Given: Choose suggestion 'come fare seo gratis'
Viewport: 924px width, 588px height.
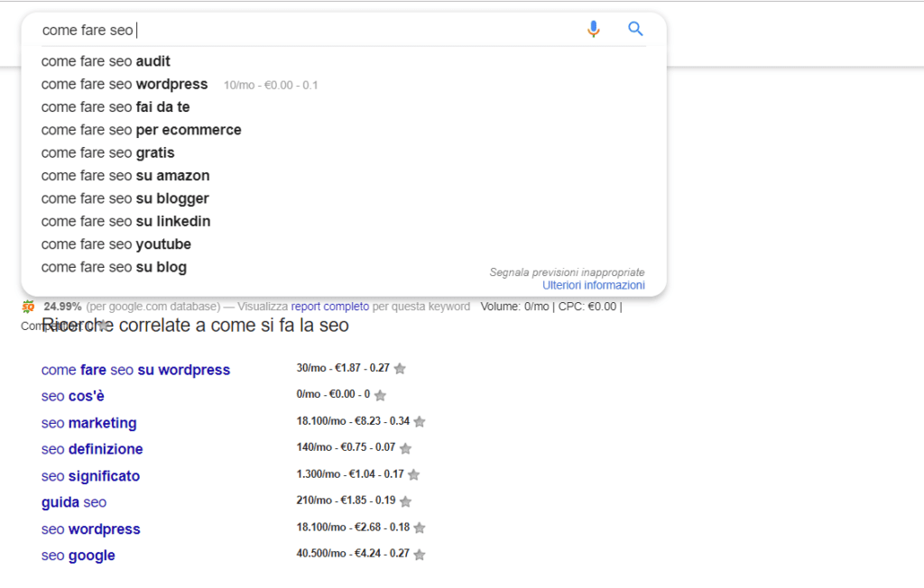Looking at the screenshot, I should pos(107,152).
